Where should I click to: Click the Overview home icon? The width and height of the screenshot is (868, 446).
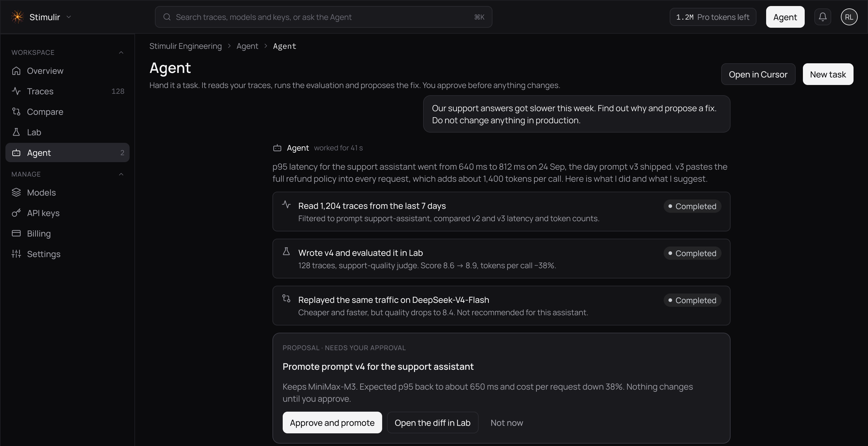coord(16,71)
